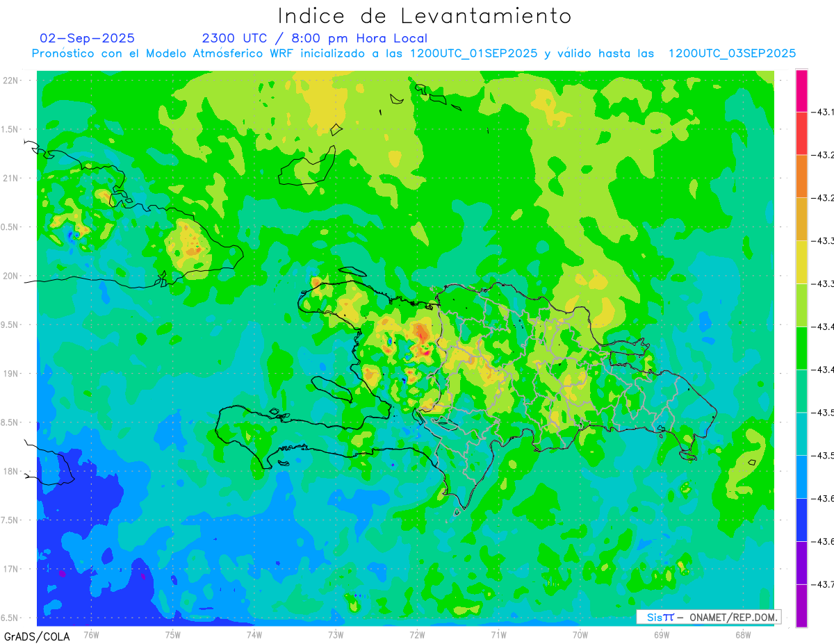Select the violet colorbar swatch
This screenshot has height=644, width=834.
click(801, 563)
